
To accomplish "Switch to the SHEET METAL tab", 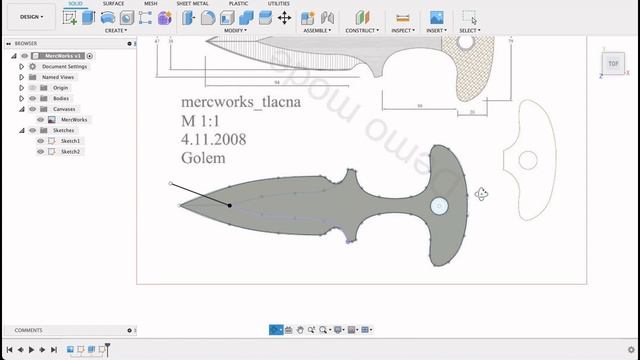I will click(192, 3).
